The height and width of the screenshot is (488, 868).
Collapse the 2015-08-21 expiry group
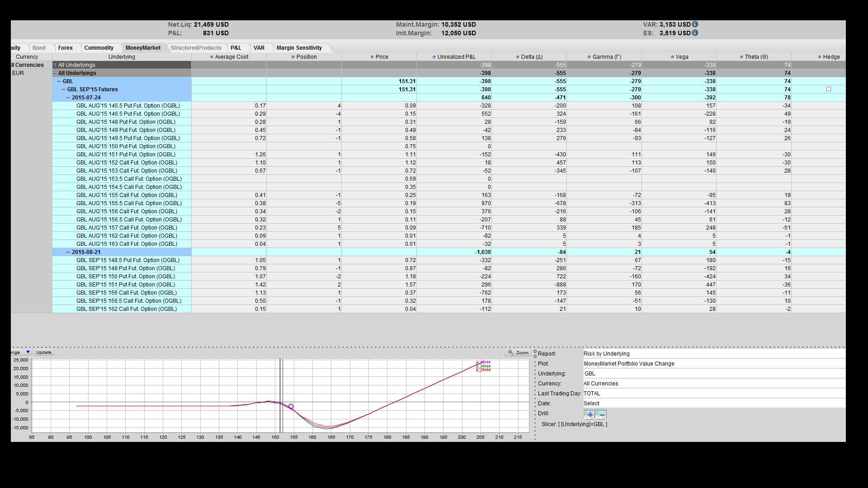point(68,252)
